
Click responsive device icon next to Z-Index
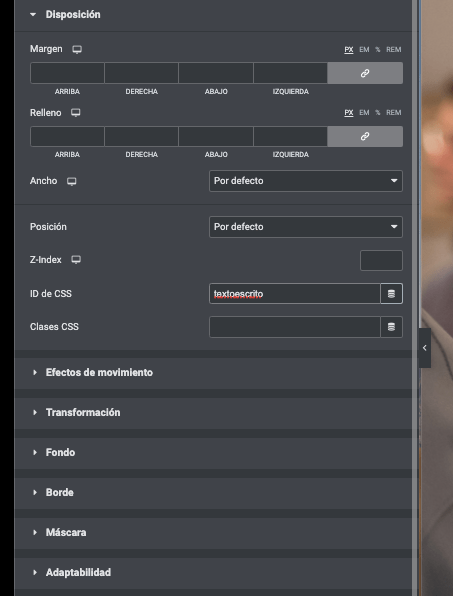(x=76, y=260)
